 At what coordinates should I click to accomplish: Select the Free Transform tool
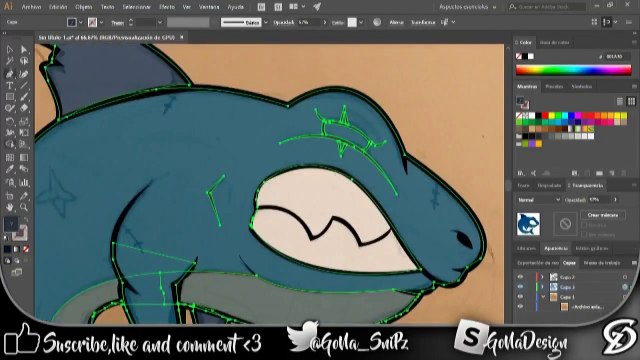point(24,133)
